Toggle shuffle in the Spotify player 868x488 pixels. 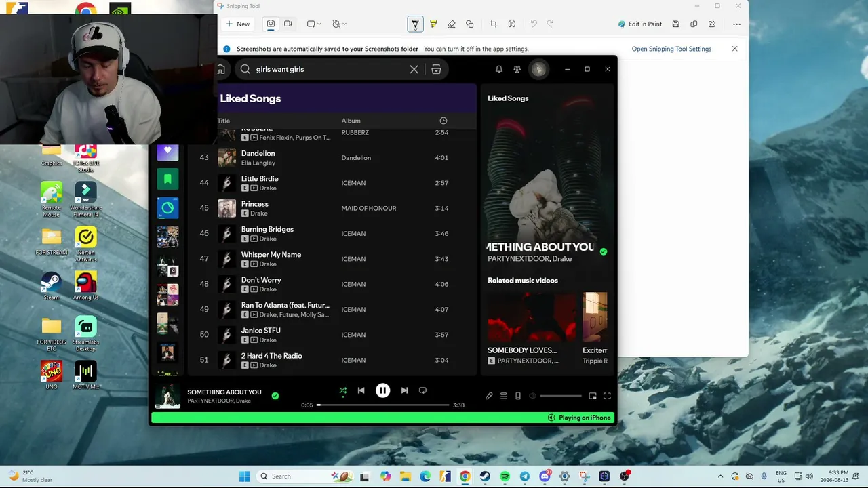[x=343, y=390]
